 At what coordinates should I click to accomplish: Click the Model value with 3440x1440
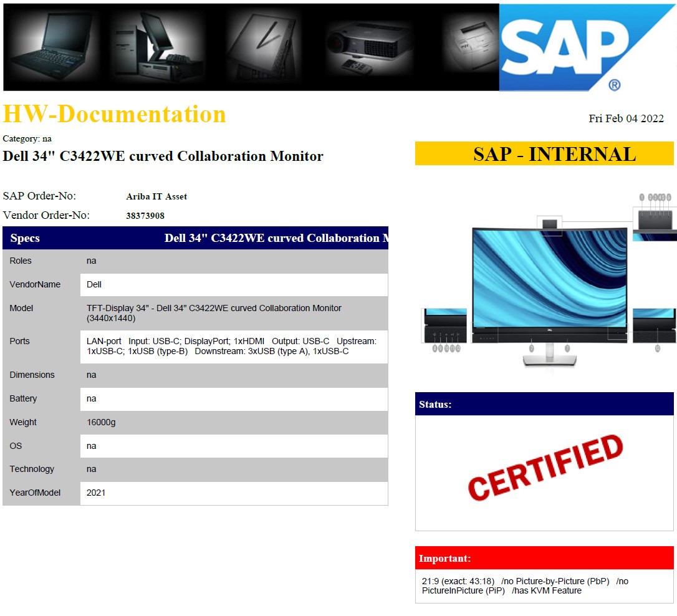214,313
